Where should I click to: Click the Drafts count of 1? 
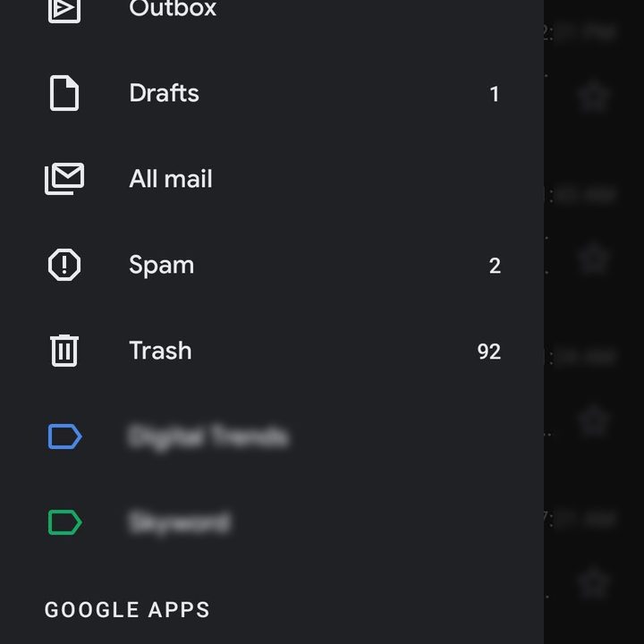(x=495, y=94)
